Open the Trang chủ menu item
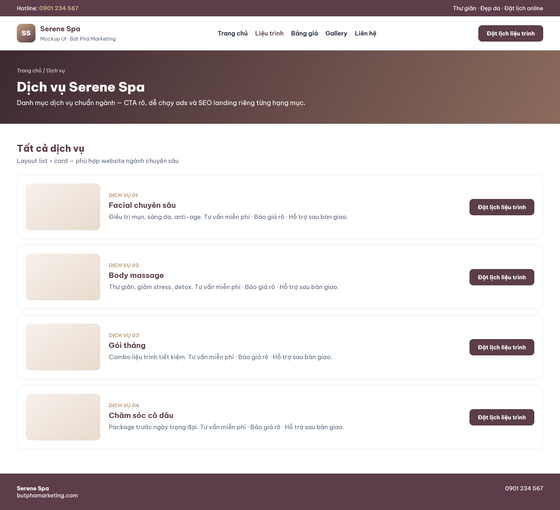The image size is (560, 510). 232,33
